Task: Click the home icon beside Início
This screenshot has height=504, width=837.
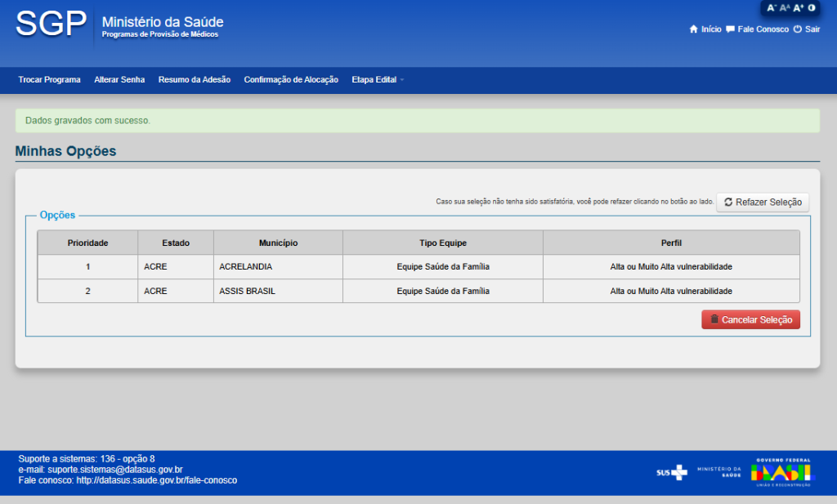Action: (x=694, y=29)
